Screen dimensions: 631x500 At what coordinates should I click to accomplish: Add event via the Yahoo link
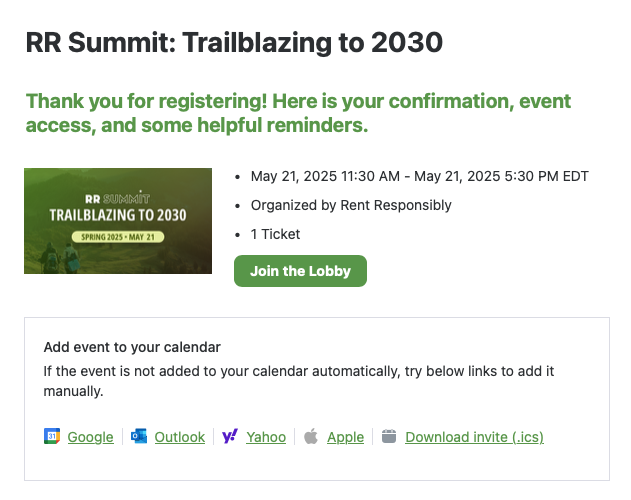[x=266, y=437]
